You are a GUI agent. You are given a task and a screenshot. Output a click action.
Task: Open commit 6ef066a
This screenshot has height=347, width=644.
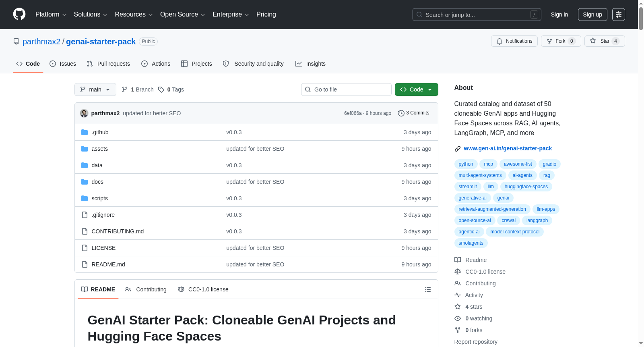(x=353, y=113)
